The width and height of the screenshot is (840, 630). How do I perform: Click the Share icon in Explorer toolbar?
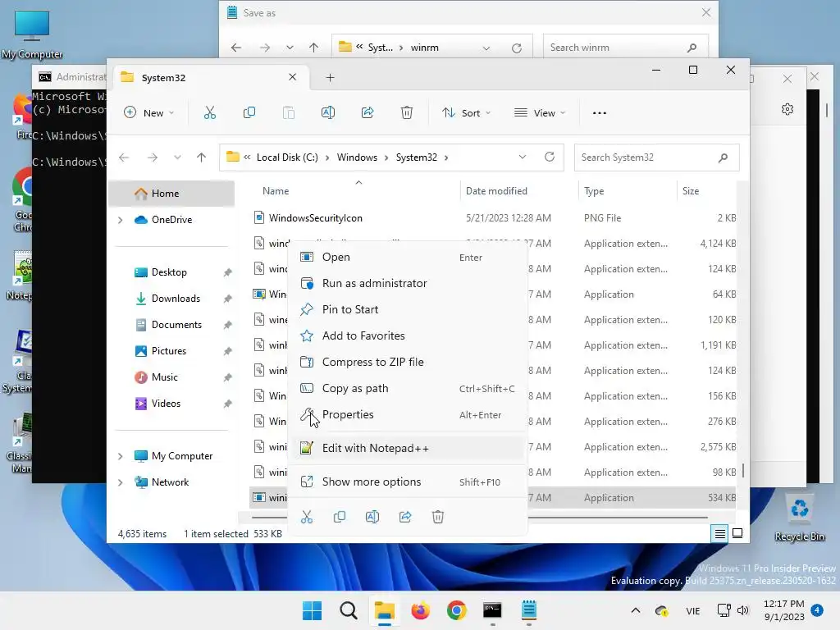tap(367, 113)
